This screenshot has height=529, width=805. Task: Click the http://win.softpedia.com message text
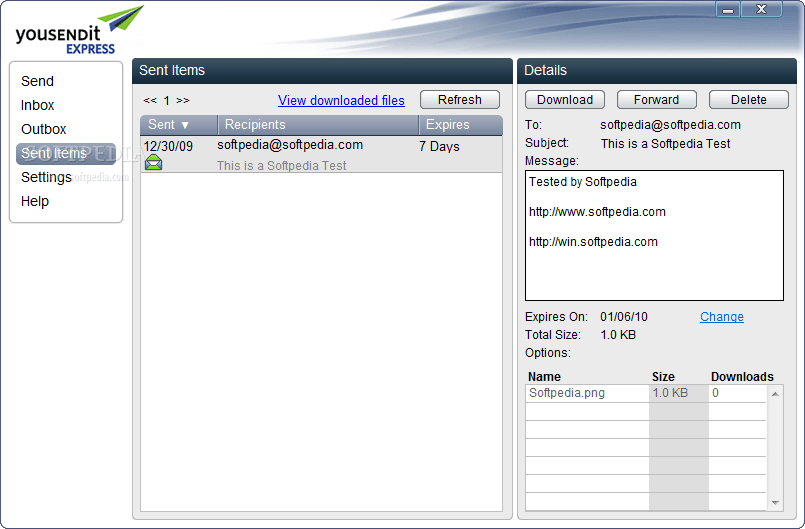tap(593, 242)
